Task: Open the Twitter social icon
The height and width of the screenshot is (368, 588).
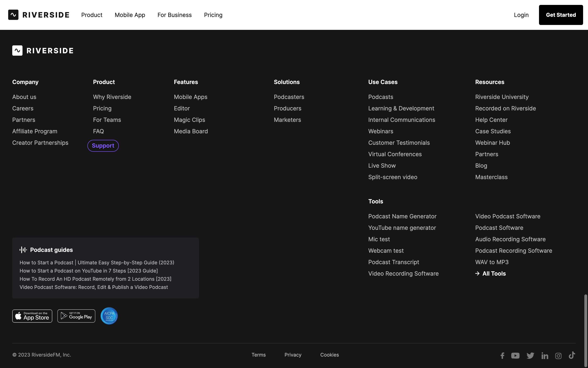Action: pyautogui.click(x=530, y=356)
